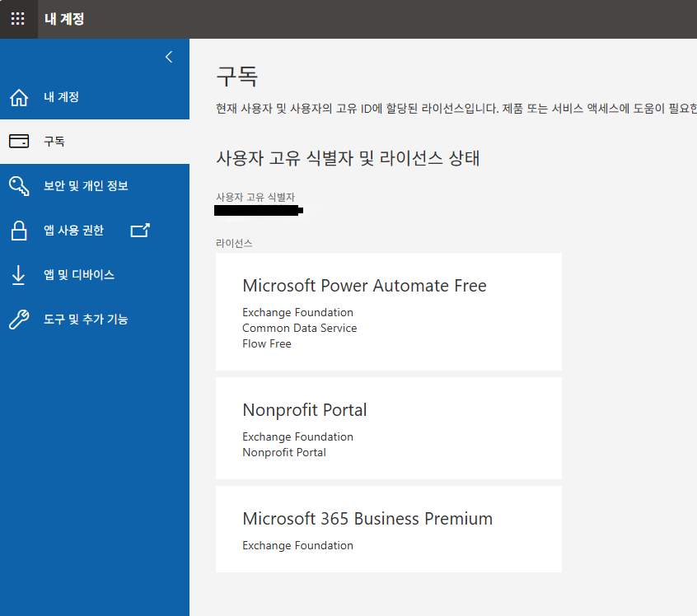The width and height of the screenshot is (697, 616).
Task: Click the 구독 page heading
Action: coord(237,77)
